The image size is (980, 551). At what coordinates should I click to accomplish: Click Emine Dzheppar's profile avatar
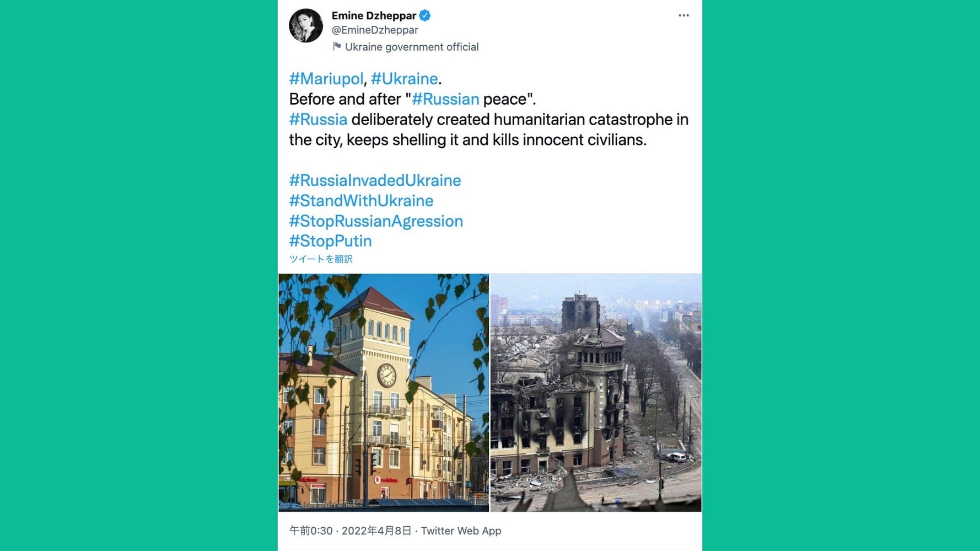point(306,25)
